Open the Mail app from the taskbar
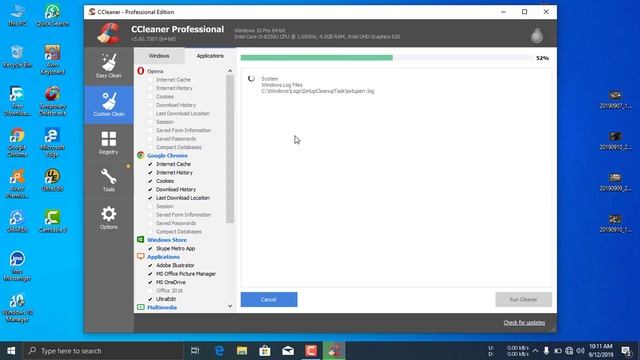Screen dimensions: 640x360 click(288, 351)
